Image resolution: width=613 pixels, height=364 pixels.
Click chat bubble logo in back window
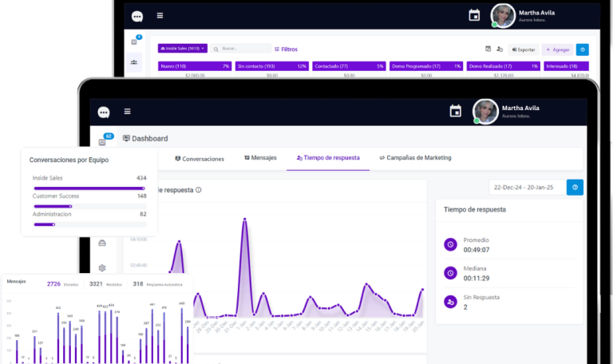point(137,17)
